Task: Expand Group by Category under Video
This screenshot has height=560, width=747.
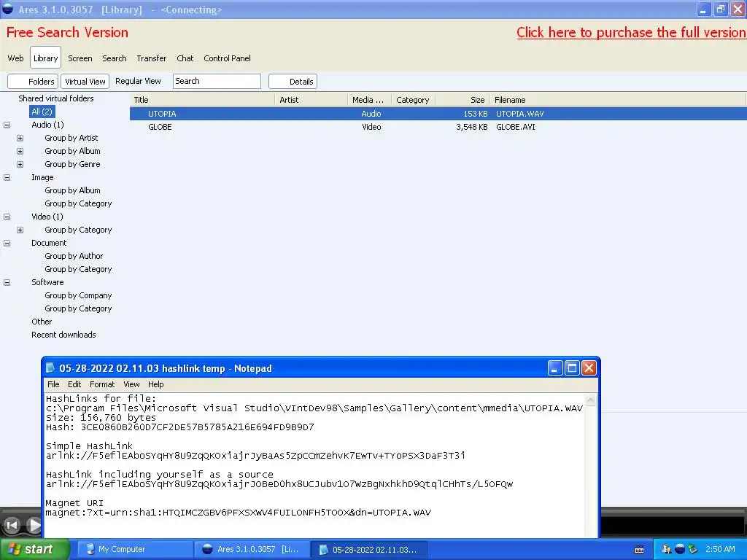Action: (x=20, y=230)
